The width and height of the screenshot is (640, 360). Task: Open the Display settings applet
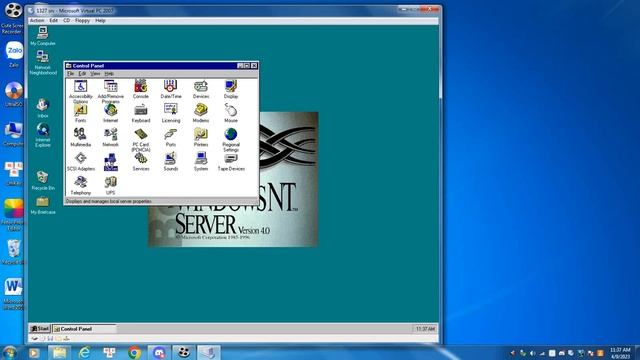(231, 89)
